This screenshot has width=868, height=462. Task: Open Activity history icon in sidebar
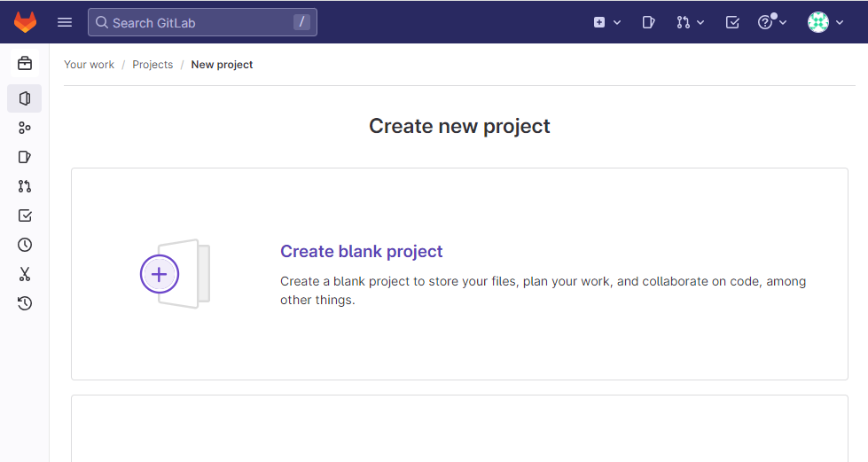pyautogui.click(x=24, y=303)
